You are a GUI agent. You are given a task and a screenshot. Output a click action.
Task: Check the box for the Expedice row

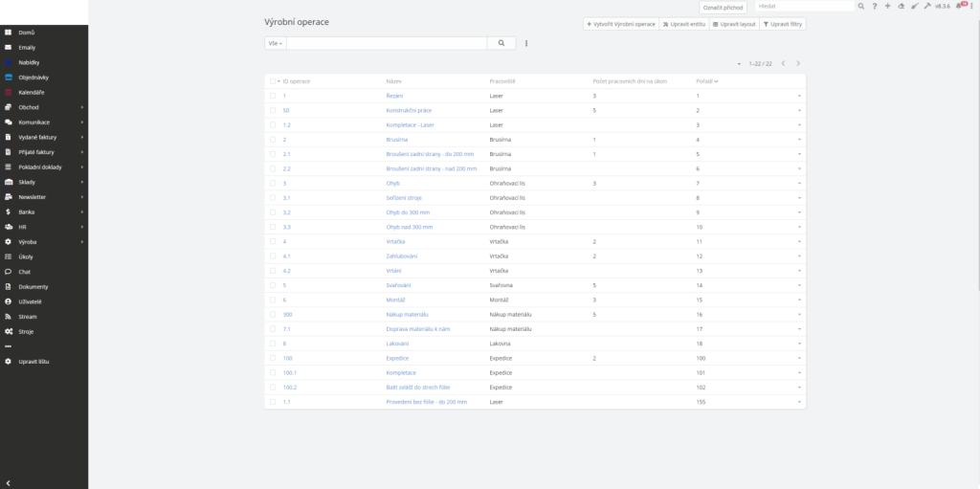(272, 358)
